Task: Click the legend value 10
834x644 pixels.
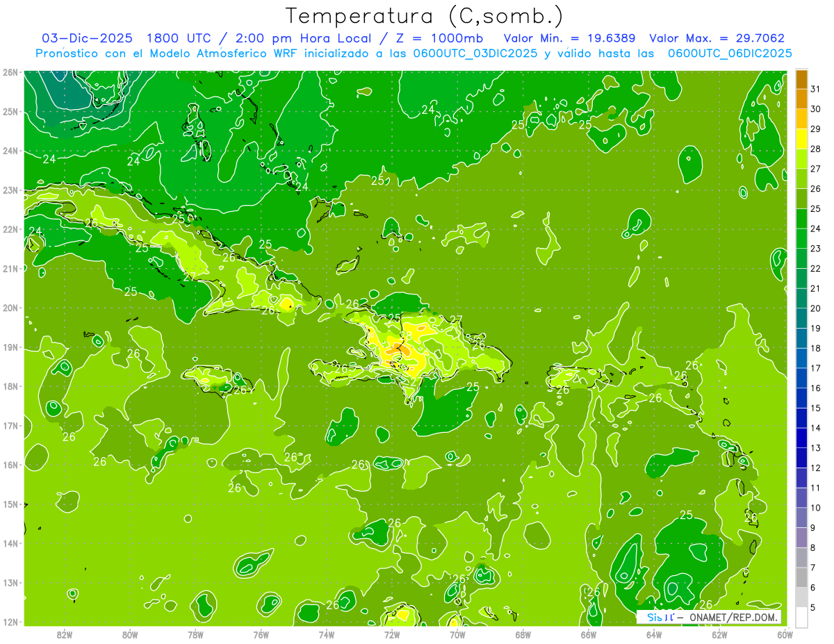Action: coord(815,508)
